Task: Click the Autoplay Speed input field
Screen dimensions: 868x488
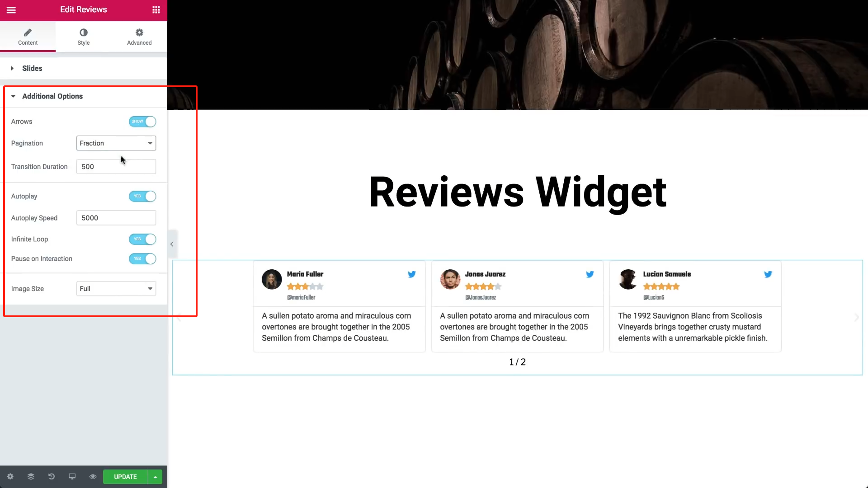Action: [116, 218]
